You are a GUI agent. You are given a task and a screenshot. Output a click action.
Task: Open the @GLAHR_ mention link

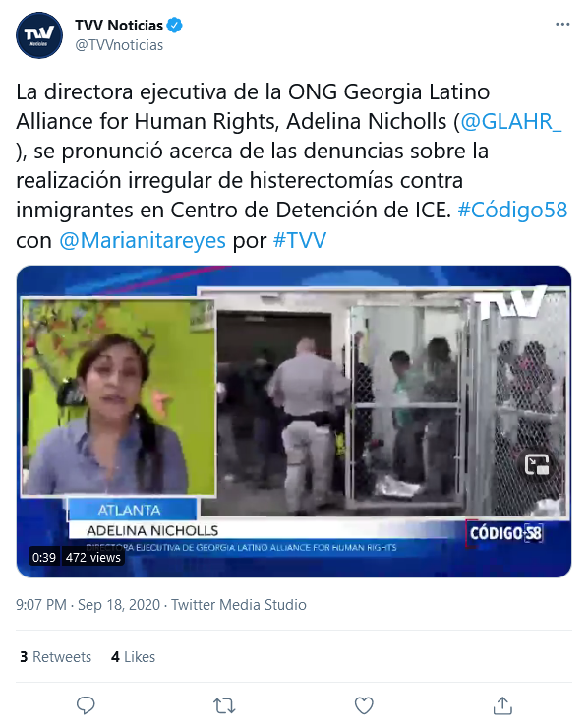coord(511,122)
